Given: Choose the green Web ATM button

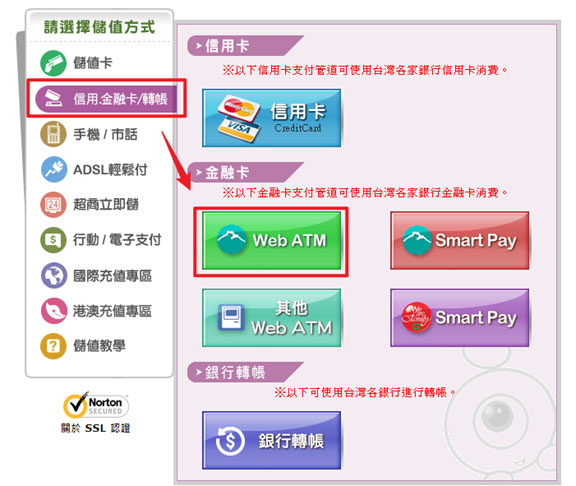Looking at the screenshot, I should coord(271,241).
